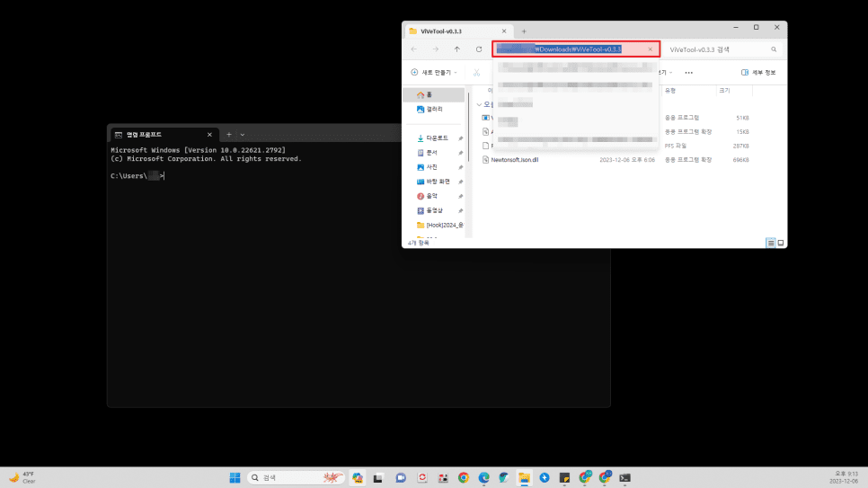Viewport: 868px width, 488px height.
Task: Click the 51KB size cell
Action: coord(742,118)
